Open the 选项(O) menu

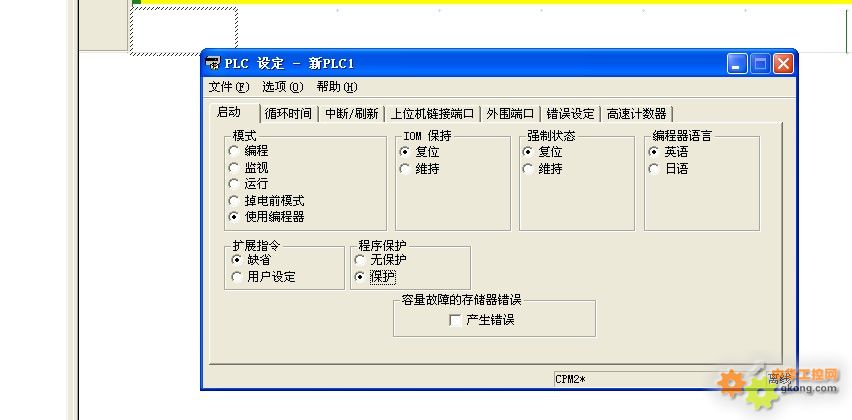[283, 87]
